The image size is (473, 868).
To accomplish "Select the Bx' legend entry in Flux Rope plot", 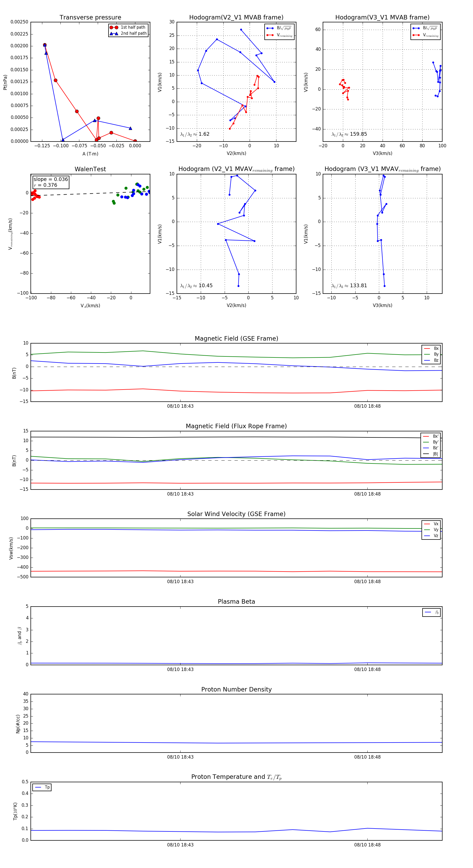I will pyautogui.click(x=431, y=436).
